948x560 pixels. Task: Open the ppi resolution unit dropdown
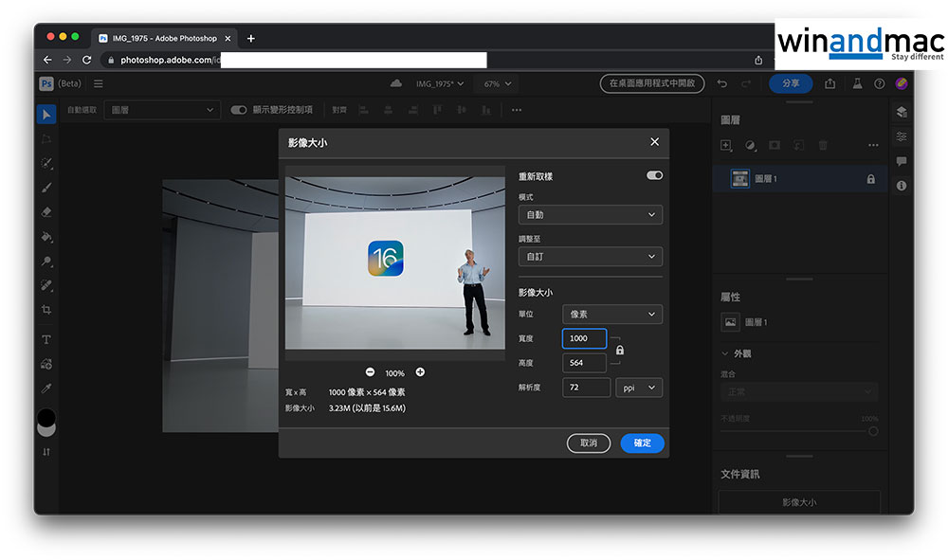point(638,388)
